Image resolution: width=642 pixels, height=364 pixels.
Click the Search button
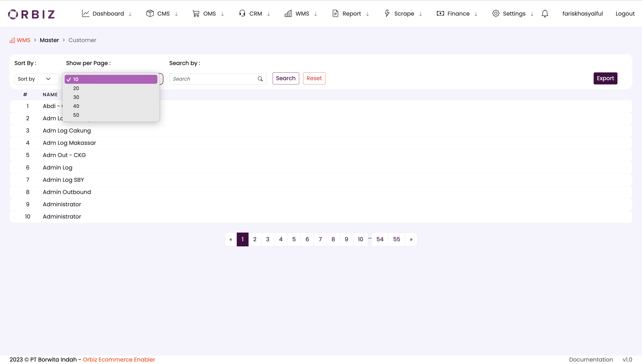click(286, 78)
